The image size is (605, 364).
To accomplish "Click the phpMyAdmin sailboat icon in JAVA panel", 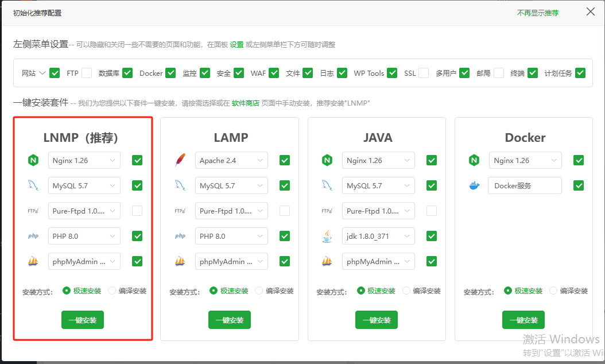I will (x=327, y=261).
